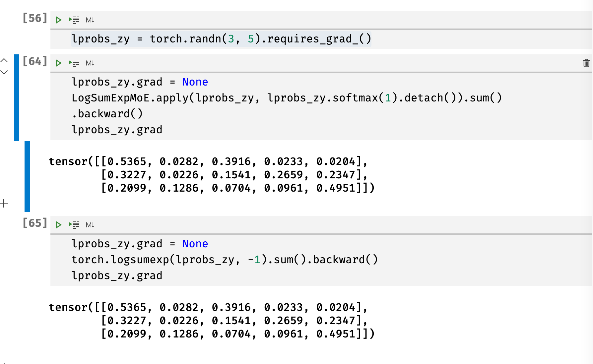
Task: Move cell [64] up with the chevron
Action: tap(4, 61)
